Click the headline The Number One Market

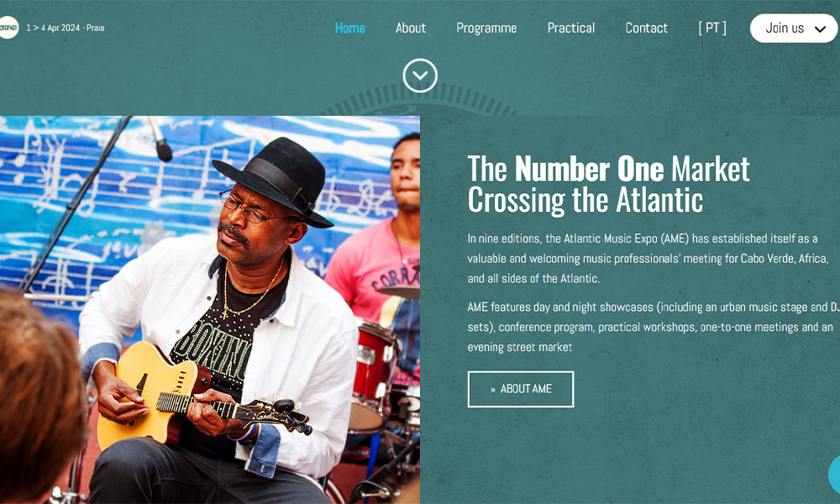pos(608,169)
